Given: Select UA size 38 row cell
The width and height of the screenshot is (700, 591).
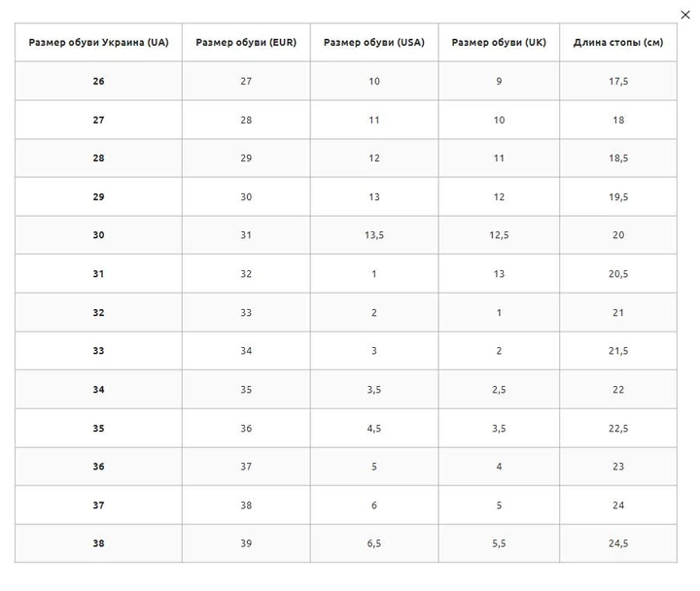Looking at the screenshot, I should point(98,543).
